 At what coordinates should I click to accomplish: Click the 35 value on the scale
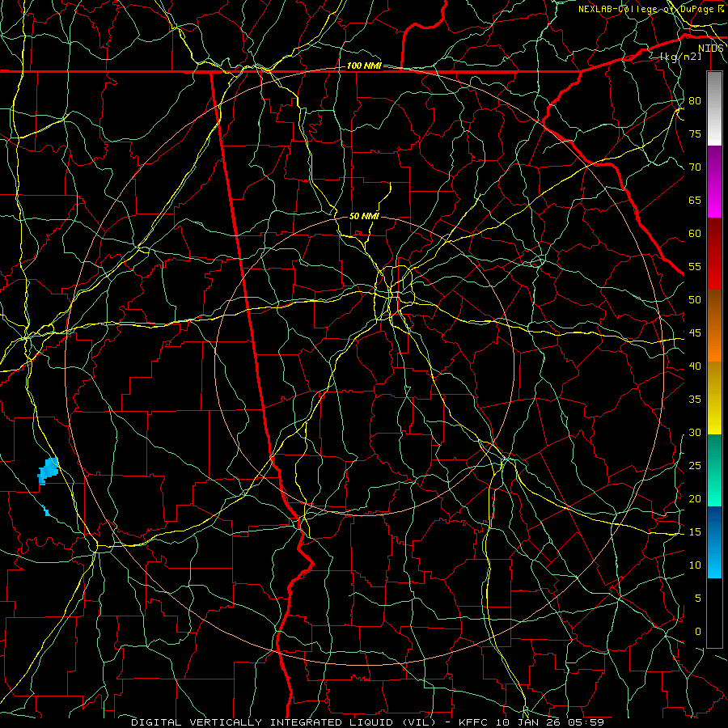coord(695,400)
